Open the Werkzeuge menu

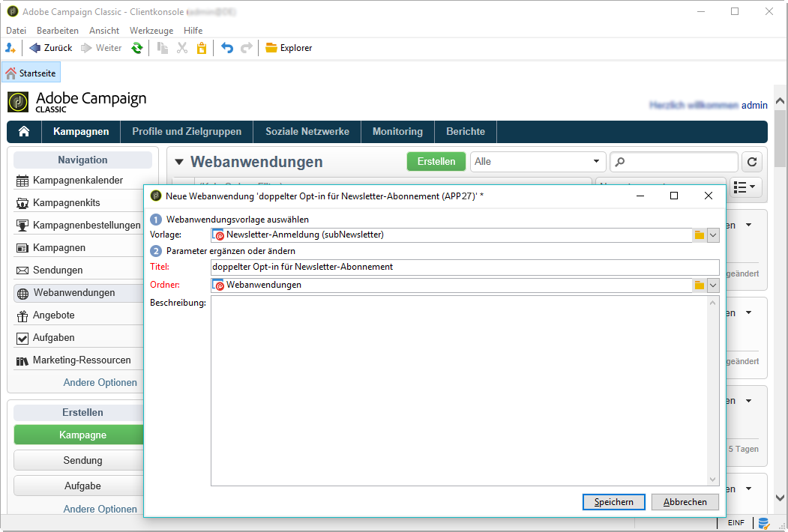click(x=151, y=31)
